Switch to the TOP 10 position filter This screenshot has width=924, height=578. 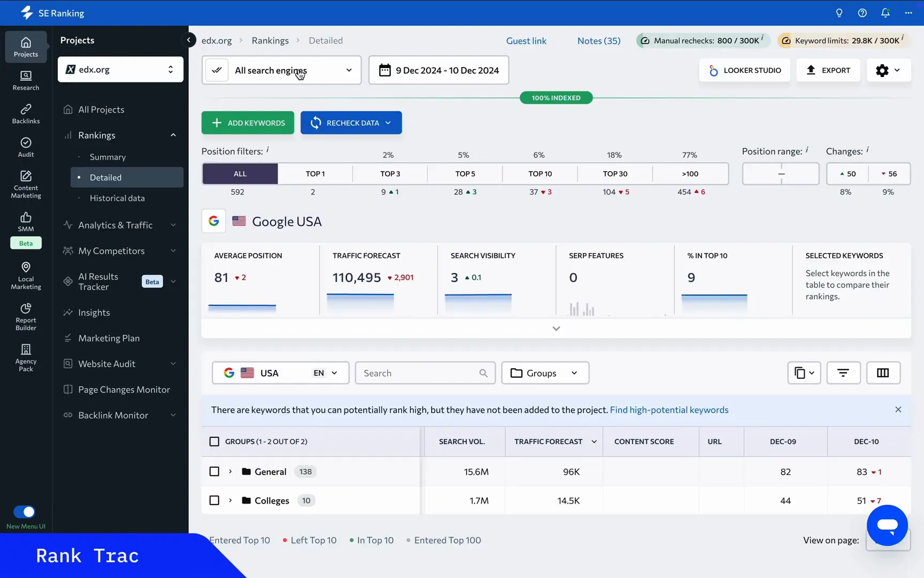tap(541, 173)
